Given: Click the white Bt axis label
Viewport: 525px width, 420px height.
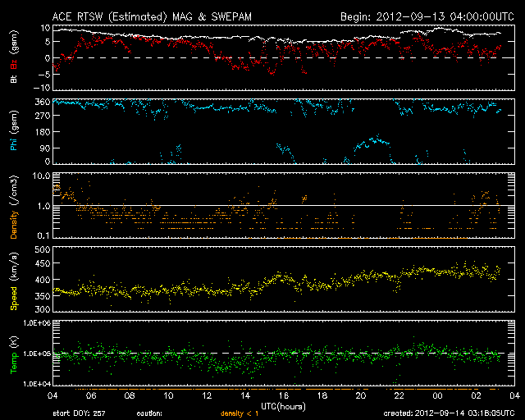Looking at the screenshot, I should tap(15, 80).
